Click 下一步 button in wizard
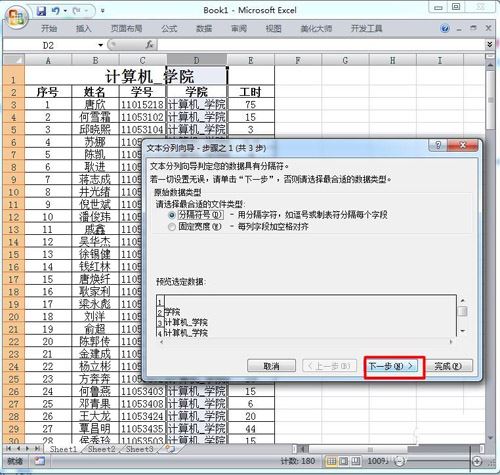This screenshot has height=475, width=500. pyautogui.click(x=391, y=366)
